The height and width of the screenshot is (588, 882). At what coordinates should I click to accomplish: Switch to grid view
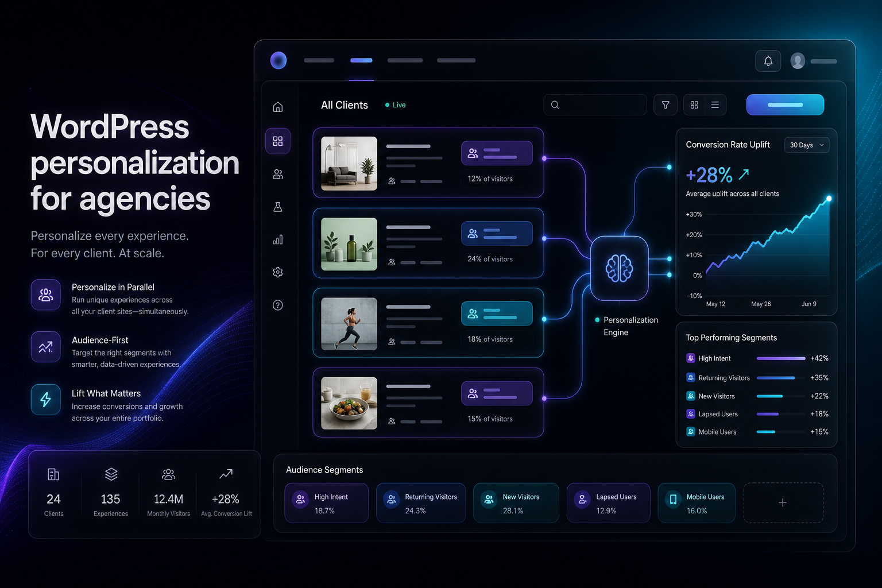point(694,105)
